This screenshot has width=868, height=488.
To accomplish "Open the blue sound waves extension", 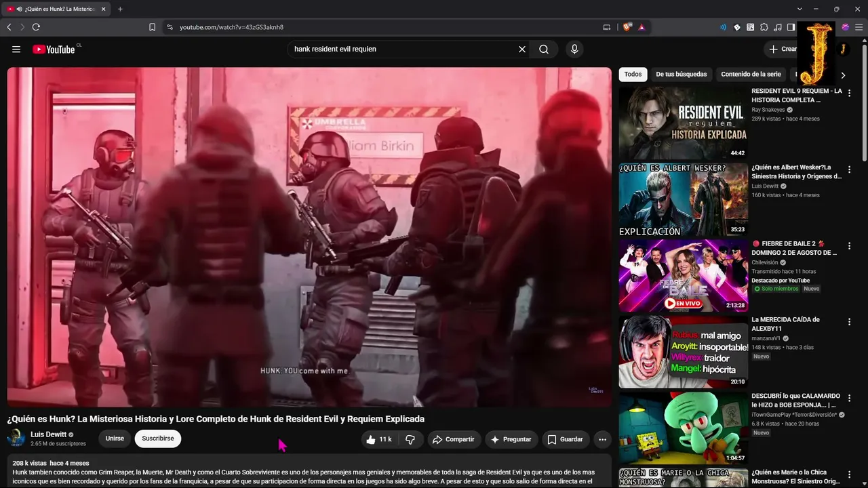I will (723, 27).
